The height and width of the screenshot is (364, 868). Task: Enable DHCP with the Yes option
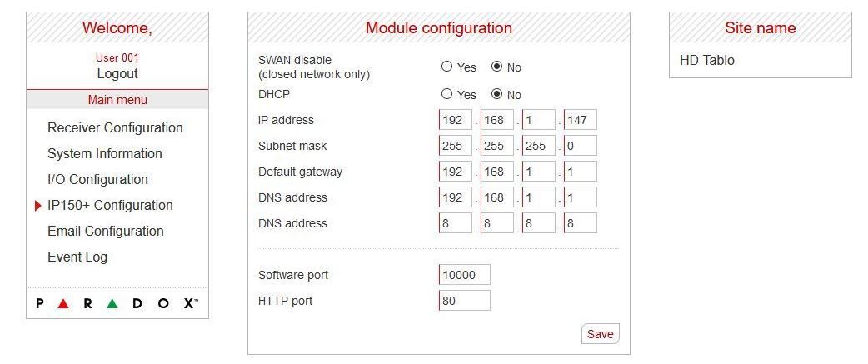pos(447,94)
